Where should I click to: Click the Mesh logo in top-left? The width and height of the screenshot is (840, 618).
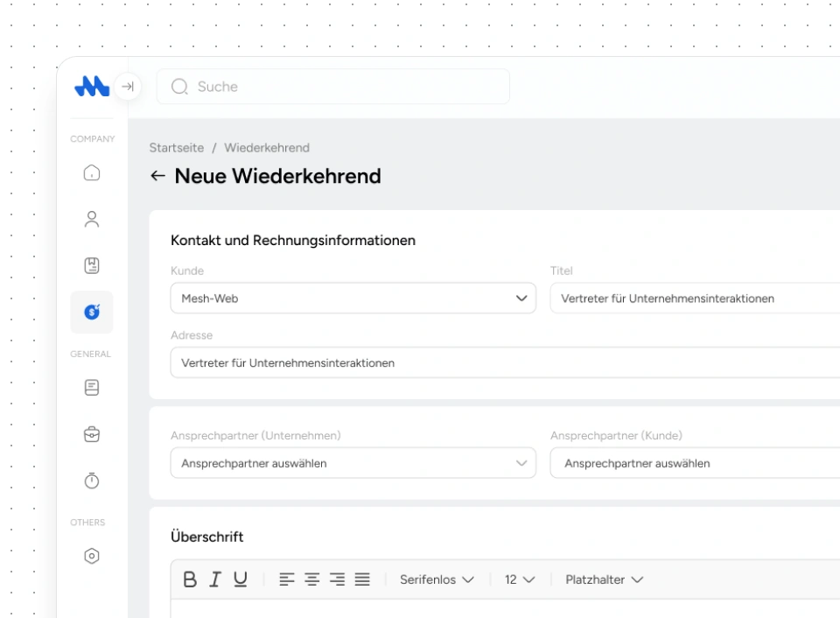pos(92,87)
